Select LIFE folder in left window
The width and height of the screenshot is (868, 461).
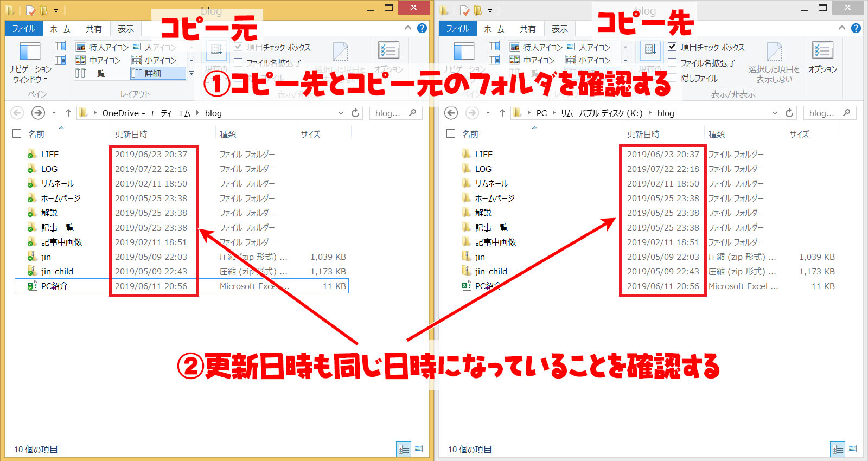(50, 154)
